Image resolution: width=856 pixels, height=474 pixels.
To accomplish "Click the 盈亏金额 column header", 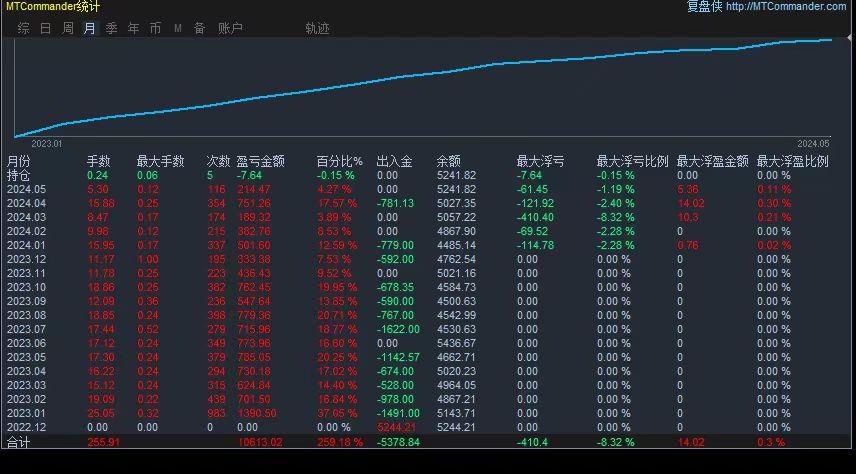I will click(x=260, y=162).
